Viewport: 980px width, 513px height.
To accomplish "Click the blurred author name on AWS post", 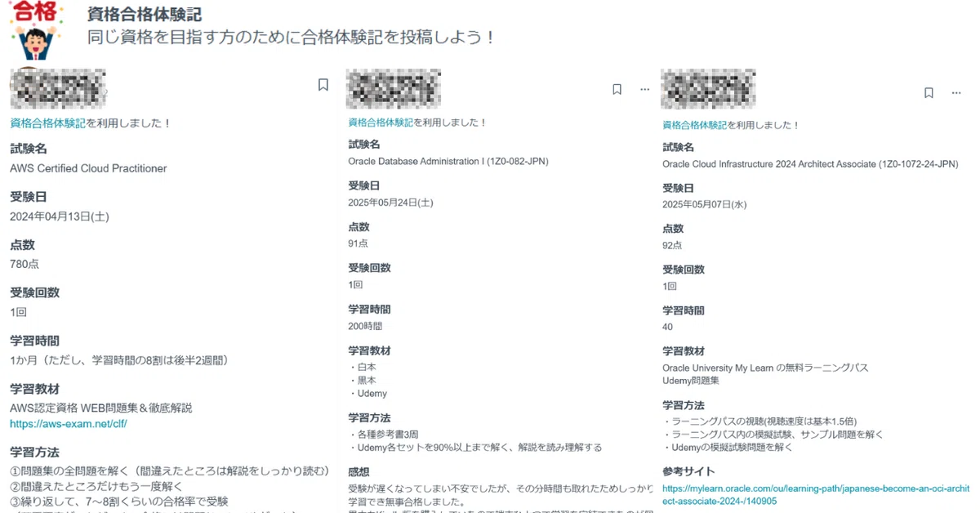I will [58, 88].
